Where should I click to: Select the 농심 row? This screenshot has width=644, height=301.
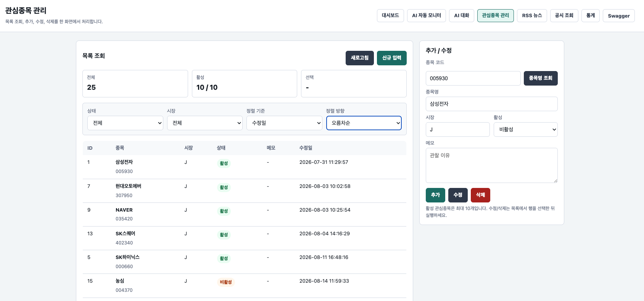point(245,286)
